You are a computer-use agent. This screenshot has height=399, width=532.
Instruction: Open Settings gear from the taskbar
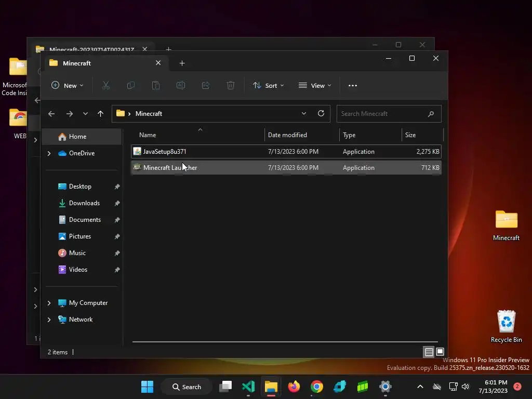(x=385, y=387)
